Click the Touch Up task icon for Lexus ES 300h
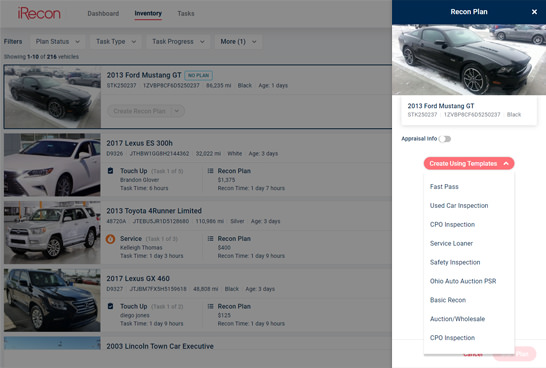The height and width of the screenshot is (368, 546). (110, 171)
